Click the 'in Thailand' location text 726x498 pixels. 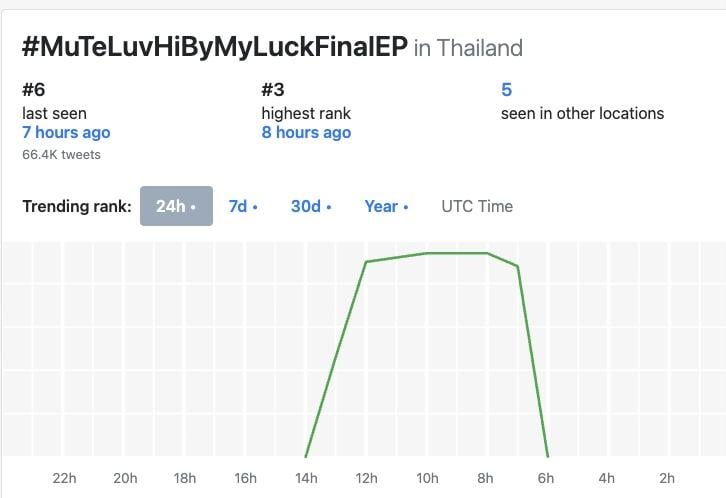(x=468, y=48)
